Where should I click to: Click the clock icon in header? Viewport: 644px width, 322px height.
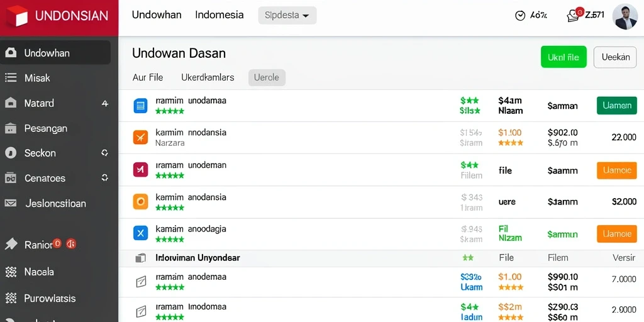[520, 16]
